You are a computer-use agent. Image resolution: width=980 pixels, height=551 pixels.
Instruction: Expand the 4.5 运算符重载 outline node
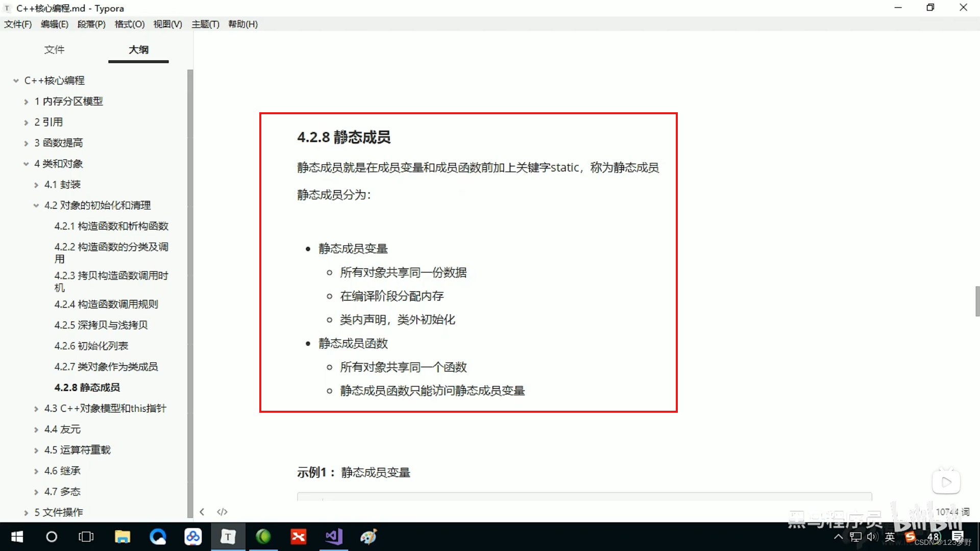coord(36,450)
